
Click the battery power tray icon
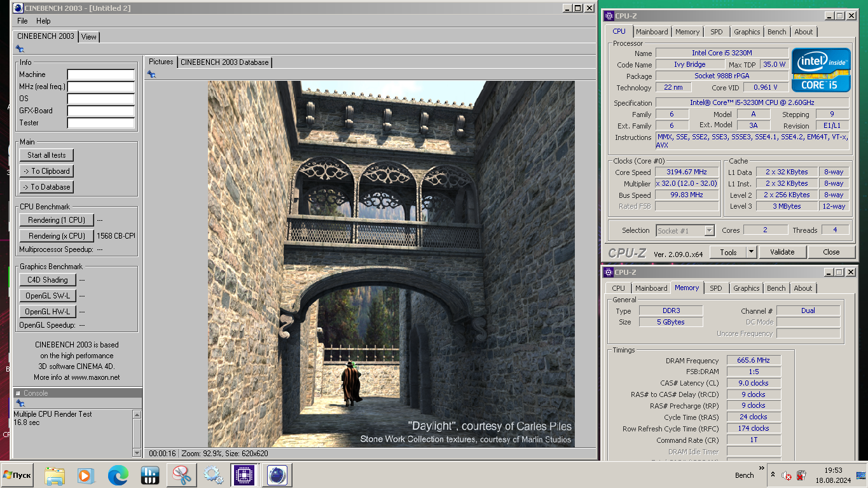click(x=801, y=475)
